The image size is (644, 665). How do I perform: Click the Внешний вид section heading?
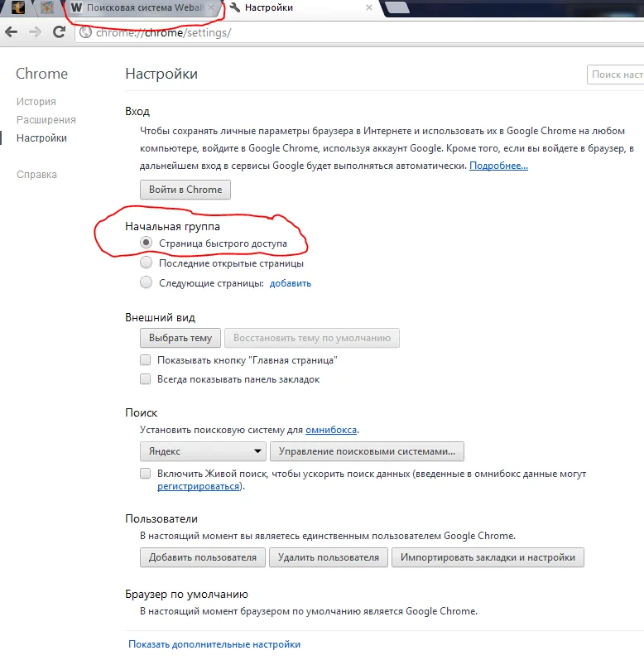[161, 318]
